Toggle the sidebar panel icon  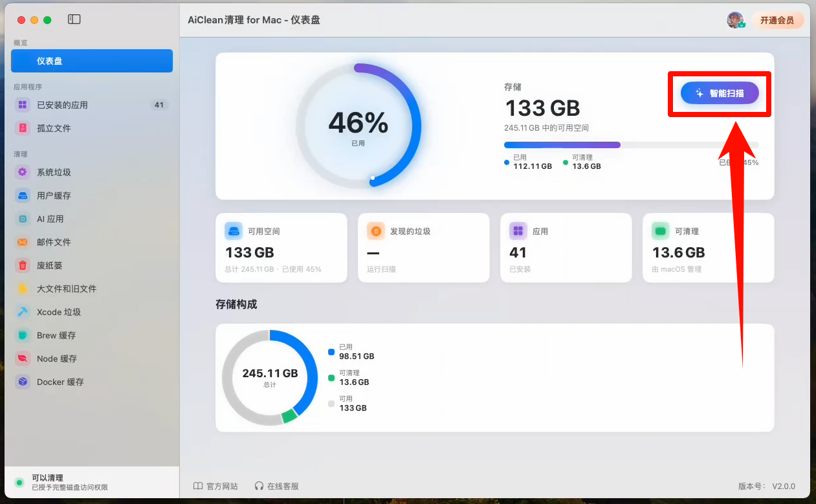pos(74,19)
